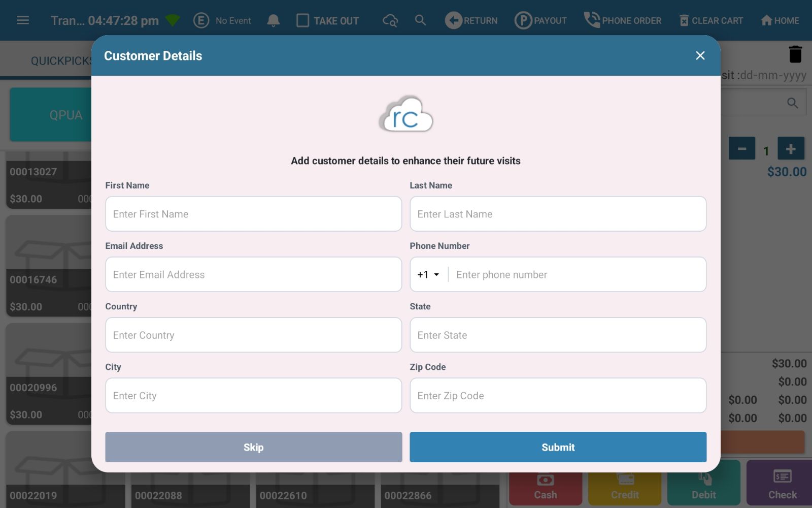Focus the Email Address field
The image size is (812, 508).
click(253, 274)
